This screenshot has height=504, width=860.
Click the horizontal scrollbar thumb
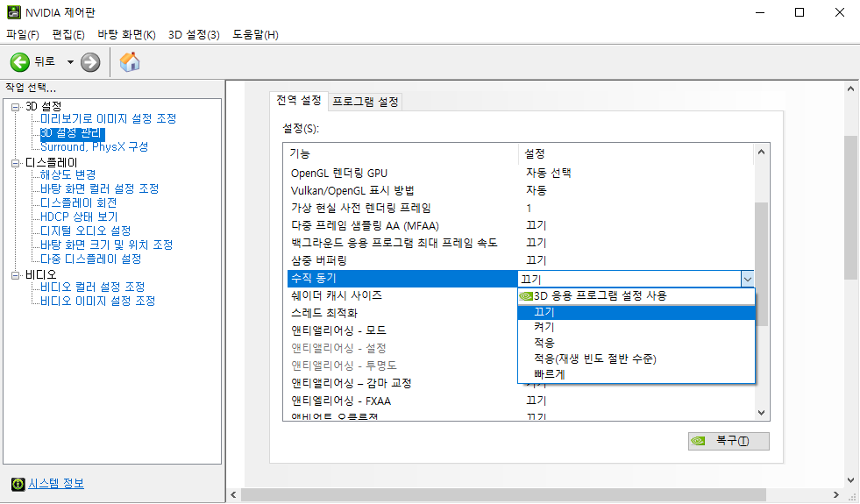click(x=503, y=494)
